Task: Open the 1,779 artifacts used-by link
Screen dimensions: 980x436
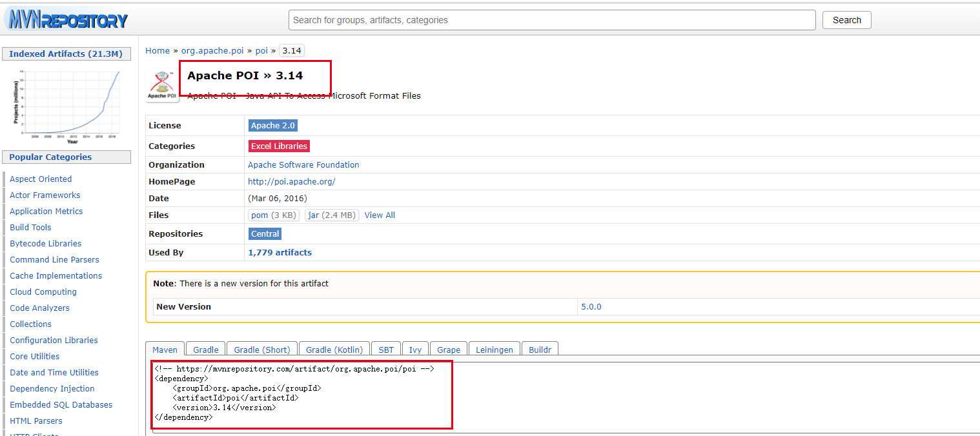Action: 280,253
